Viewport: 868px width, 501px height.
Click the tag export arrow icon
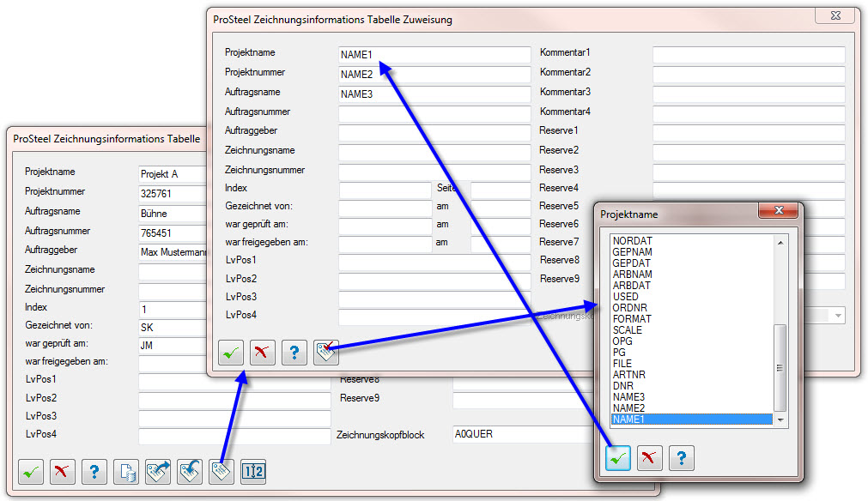click(x=158, y=472)
